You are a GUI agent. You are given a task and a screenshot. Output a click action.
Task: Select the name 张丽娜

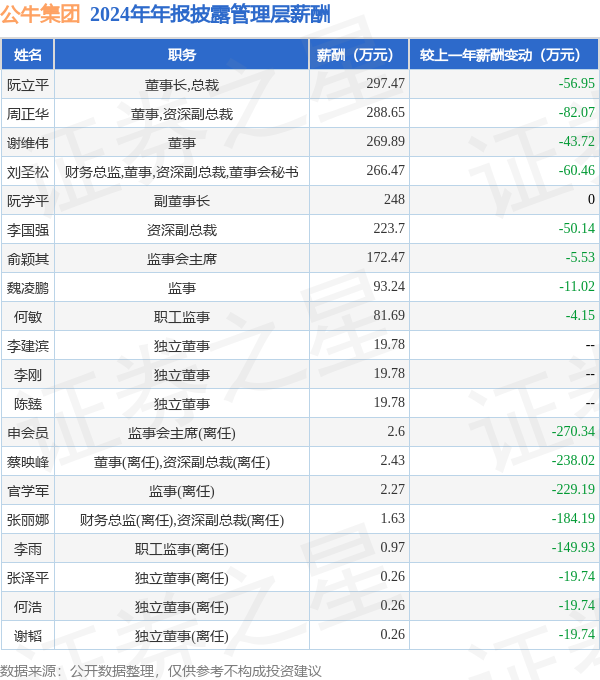(28, 520)
